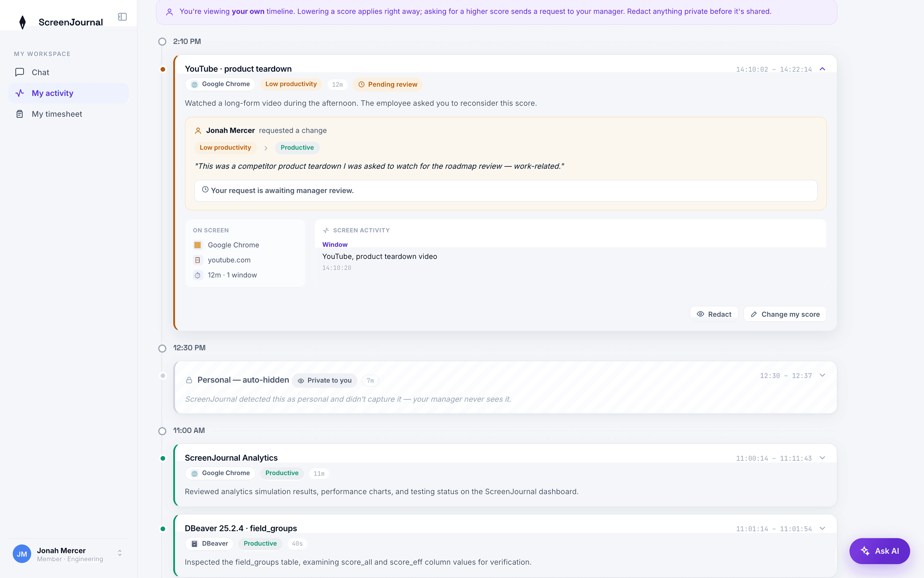Click Low productivity chip in change request

click(225, 148)
